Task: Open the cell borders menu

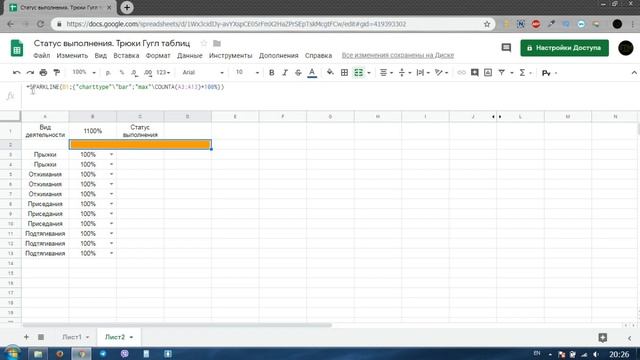Action: click(x=344, y=73)
